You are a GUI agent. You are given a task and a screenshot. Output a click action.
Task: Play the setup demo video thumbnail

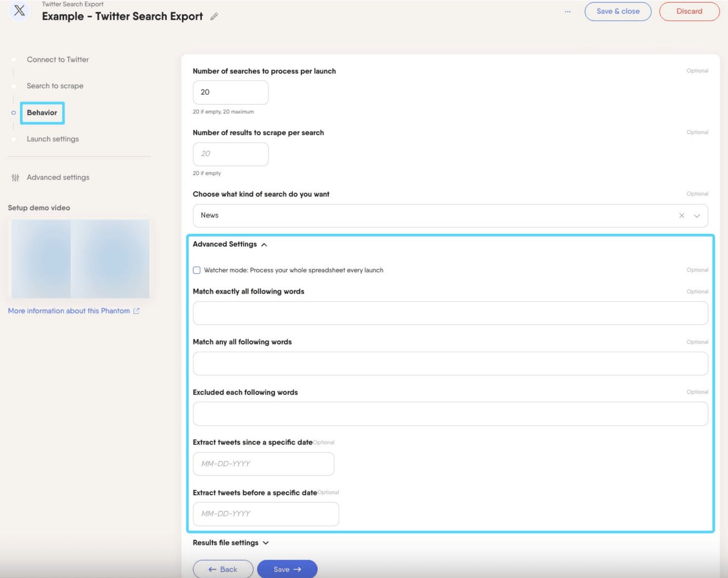[80, 259]
